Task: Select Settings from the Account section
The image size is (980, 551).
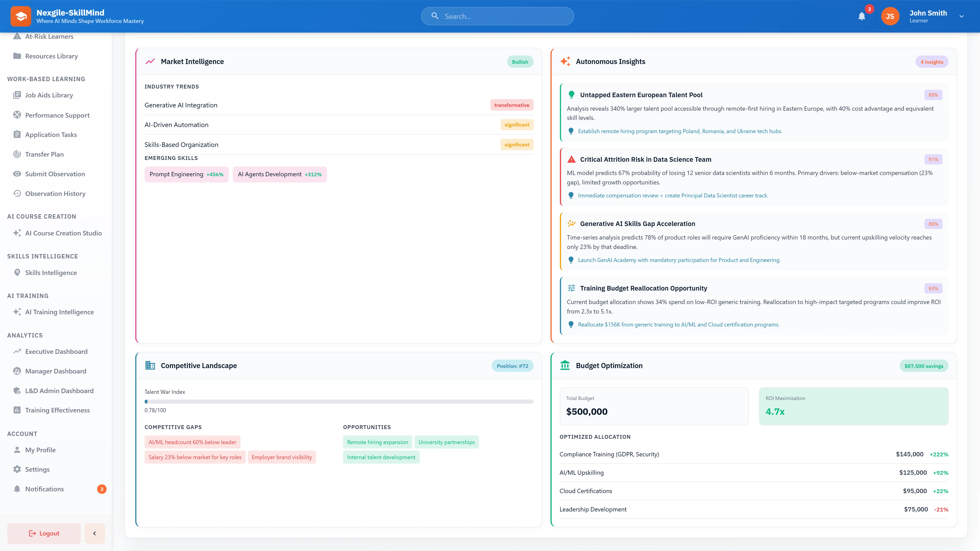Action: [x=37, y=469]
